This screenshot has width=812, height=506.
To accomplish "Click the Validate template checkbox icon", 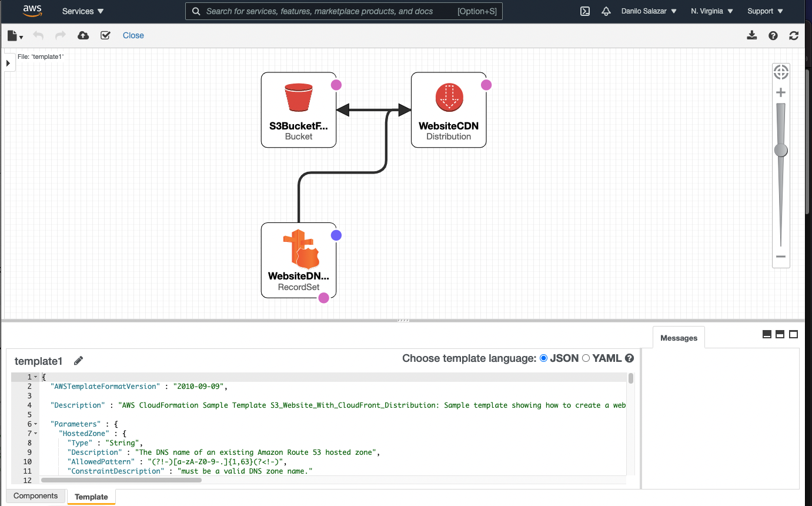I will tap(105, 35).
